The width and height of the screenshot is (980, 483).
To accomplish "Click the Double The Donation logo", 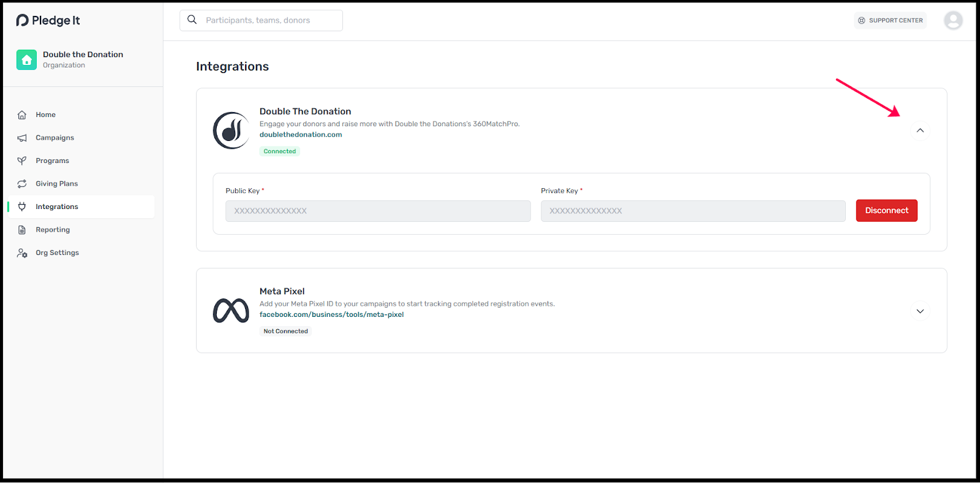I will (x=231, y=131).
